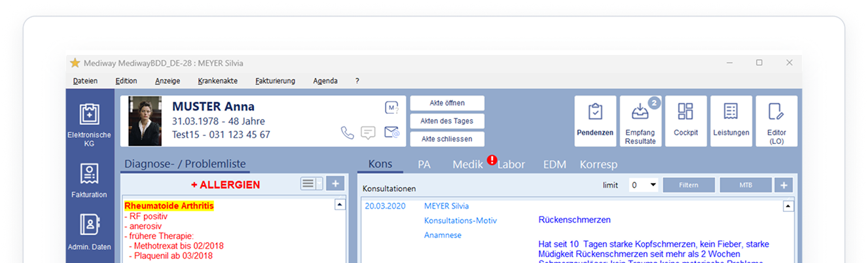Open the Cockpit view
Viewport: 868px width, 263px height.
(685, 120)
